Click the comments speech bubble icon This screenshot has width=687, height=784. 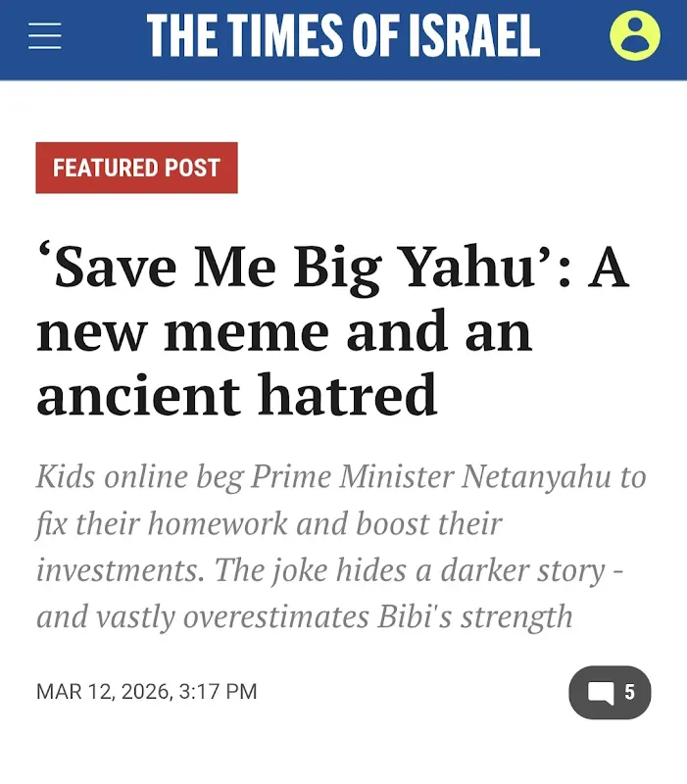(x=601, y=693)
